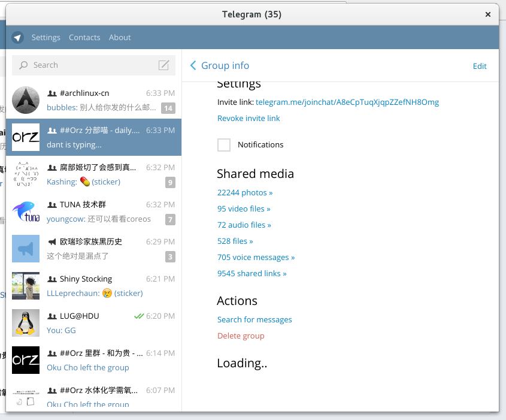The width and height of the screenshot is (506, 420).
Task: Click the search magnifier icon
Action: (x=23, y=65)
